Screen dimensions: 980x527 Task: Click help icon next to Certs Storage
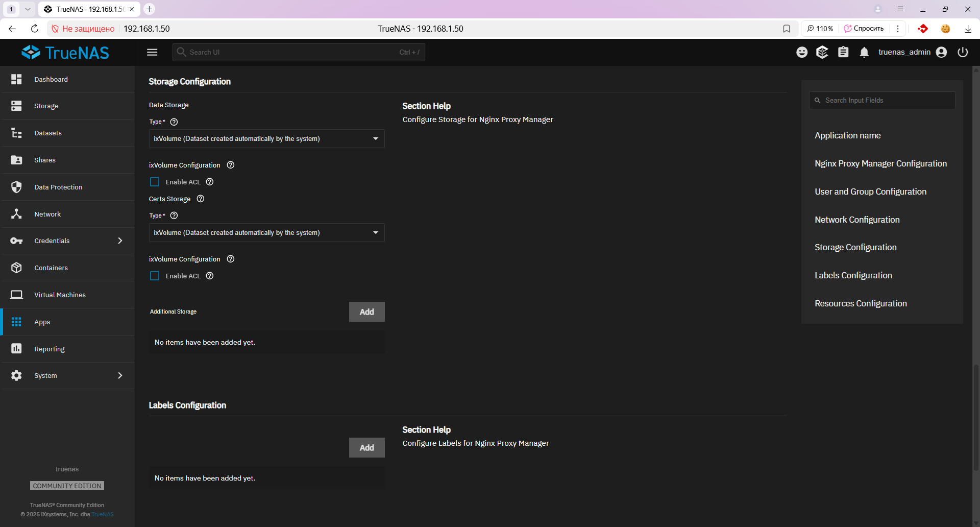tap(201, 199)
